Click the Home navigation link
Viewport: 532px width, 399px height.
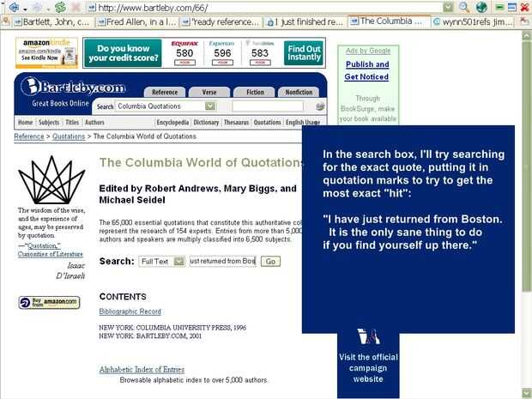[x=26, y=122]
